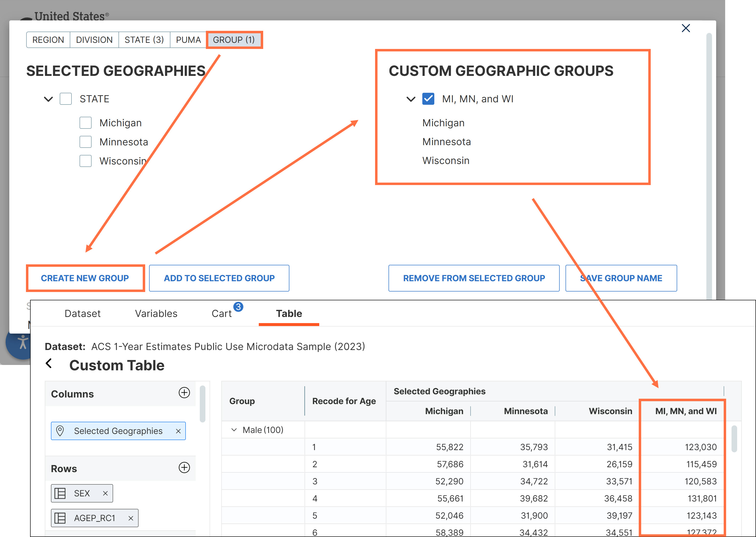Select Minnesota in Custom Geographic Groups list
756x537 pixels.
447,141
